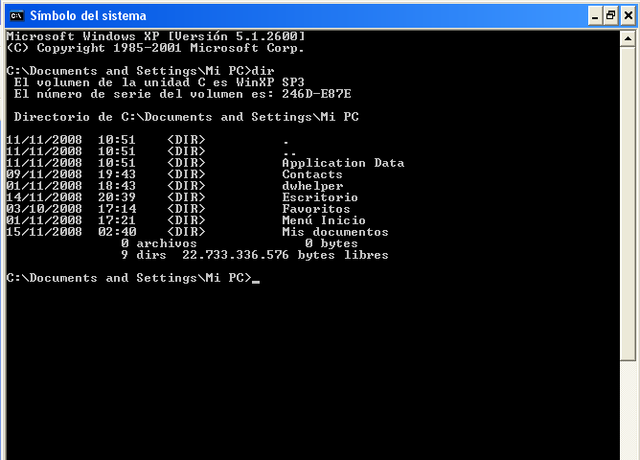Click the Copyright 1985-2001 Microsoft Corp. line
Viewport: 640px width, 460px height.
pos(156,48)
